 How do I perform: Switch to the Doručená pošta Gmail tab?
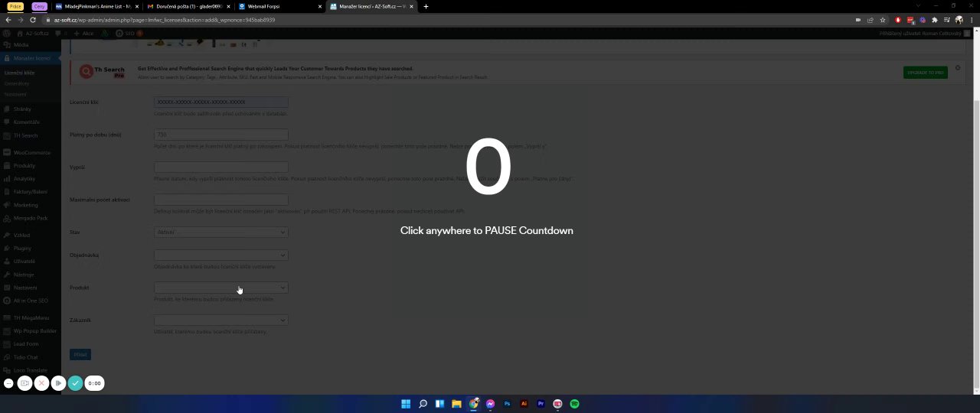click(189, 6)
